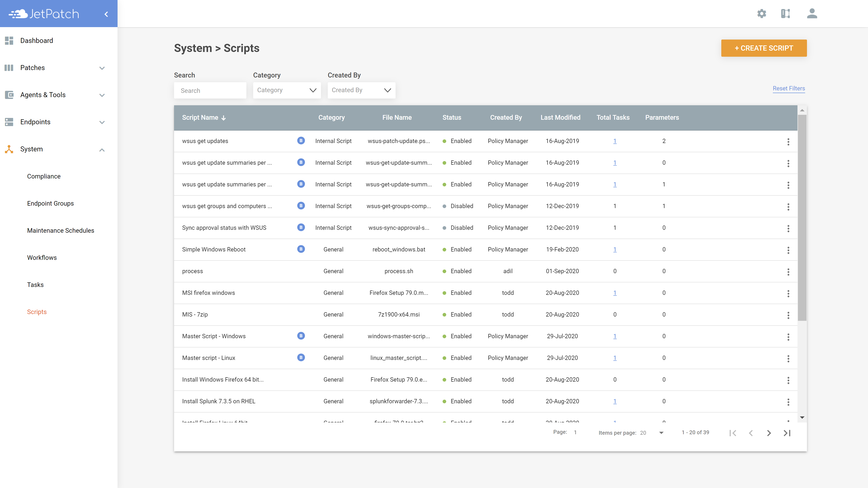Click the scrollbar down arrow

802,418
